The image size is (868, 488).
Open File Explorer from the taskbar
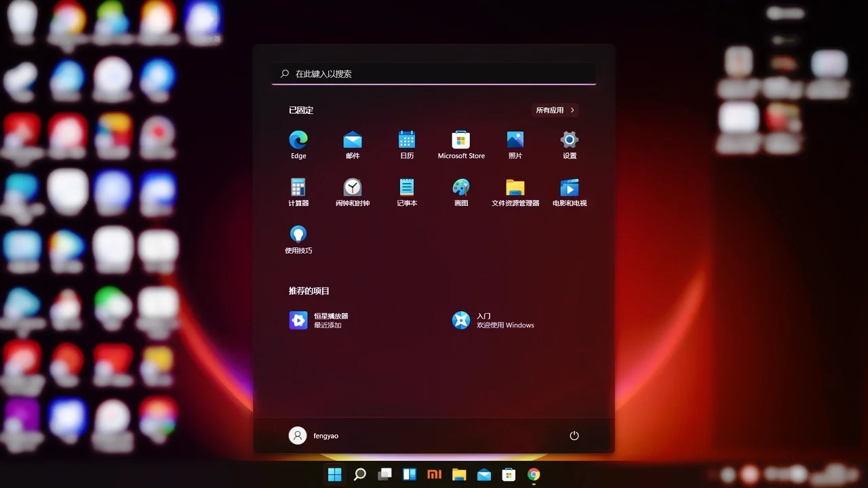pyautogui.click(x=459, y=474)
